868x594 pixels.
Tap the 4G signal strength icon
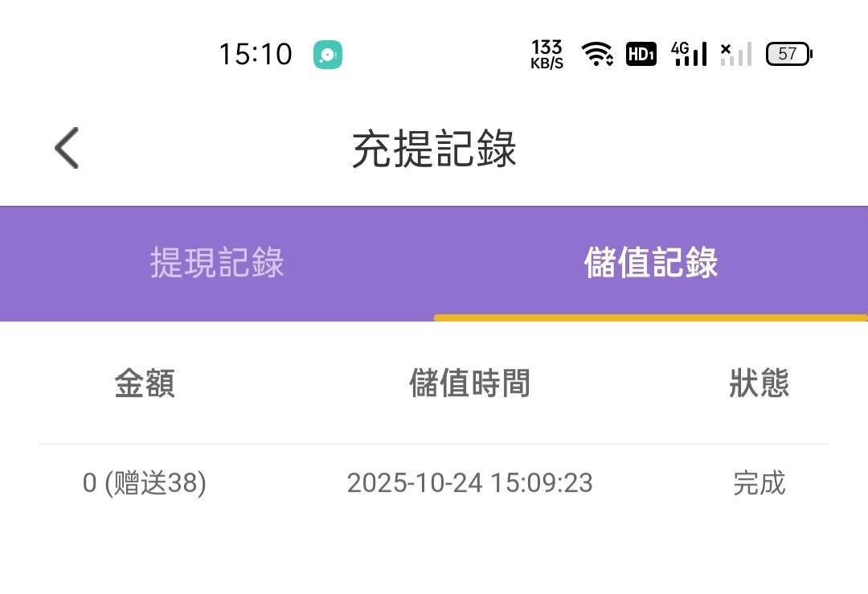(689, 54)
